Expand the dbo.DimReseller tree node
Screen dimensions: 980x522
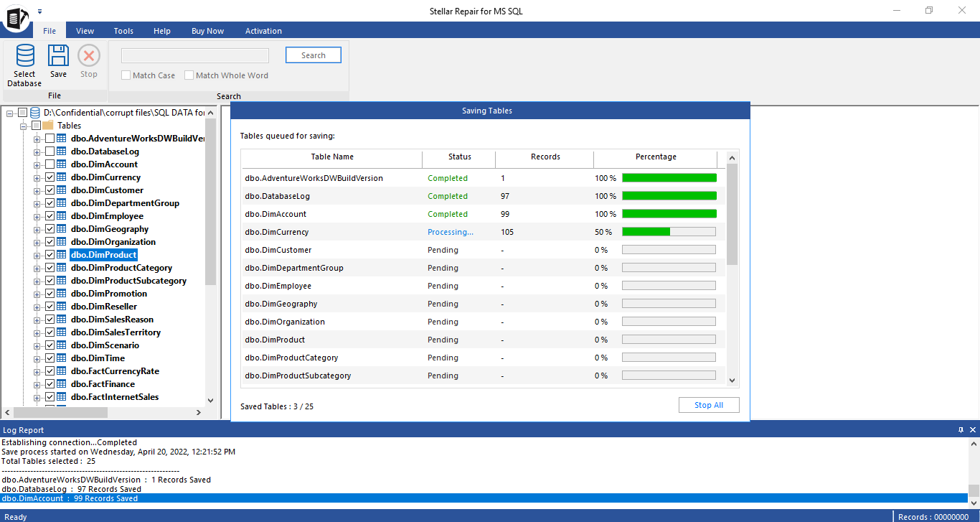point(37,307)
